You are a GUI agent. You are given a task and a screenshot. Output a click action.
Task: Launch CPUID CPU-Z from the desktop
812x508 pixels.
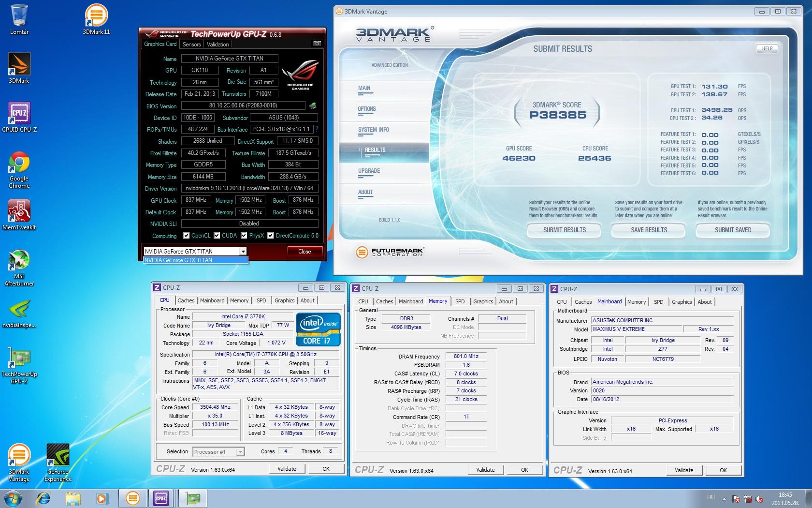coord(19,117)
